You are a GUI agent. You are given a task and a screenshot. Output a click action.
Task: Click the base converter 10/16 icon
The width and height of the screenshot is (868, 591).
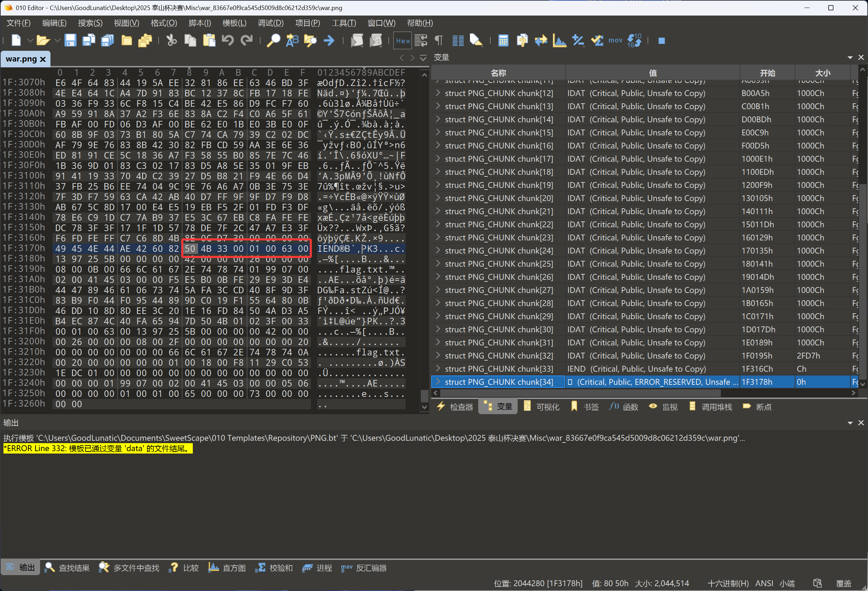pos(634,40)
